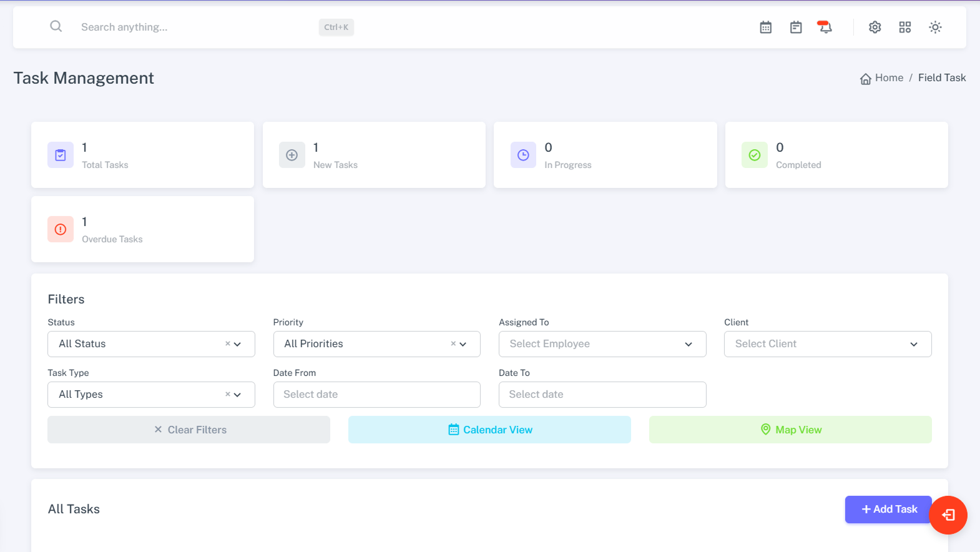Expand the Task Type dropdown
980x552 pixels.
click(238, 395)
